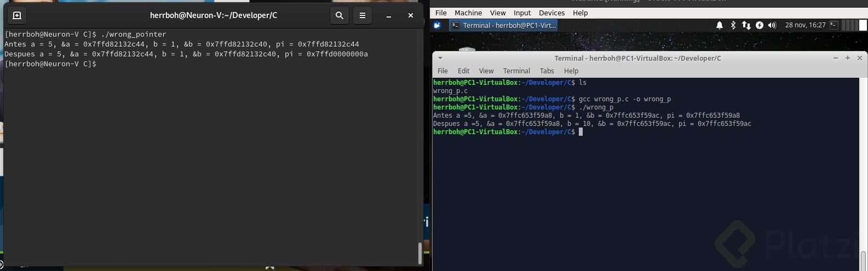
Task: Open the power manager tray icon
Action: pos(759,25)
